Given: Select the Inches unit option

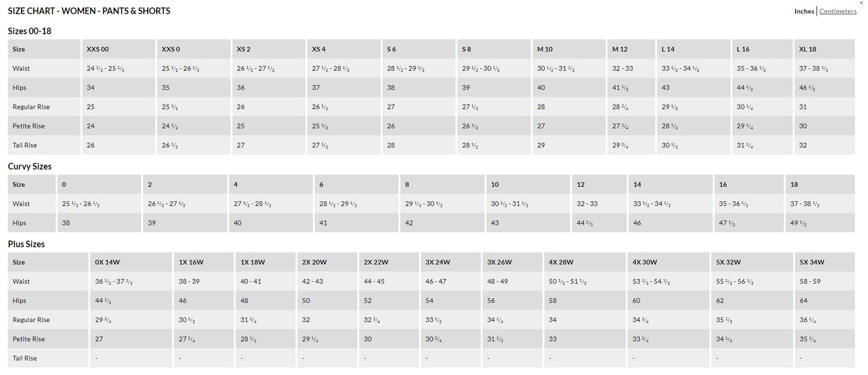Looking at the screenshot, I should tap(804, 11).
